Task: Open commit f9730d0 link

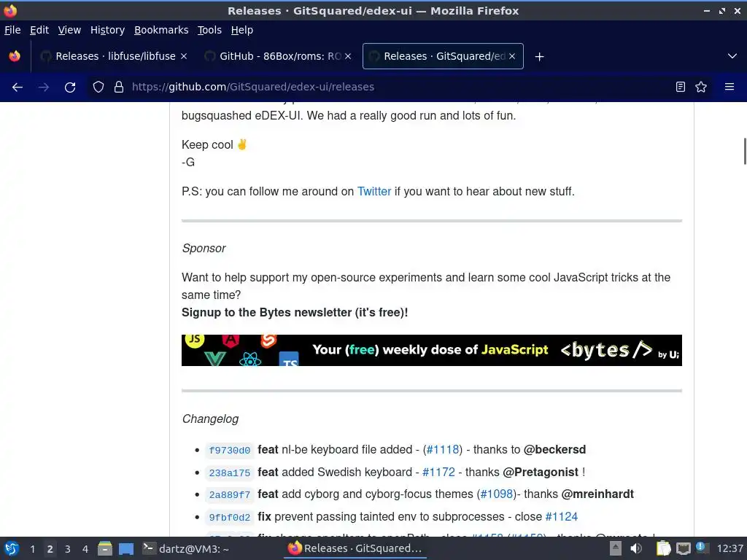Action: 230,450
